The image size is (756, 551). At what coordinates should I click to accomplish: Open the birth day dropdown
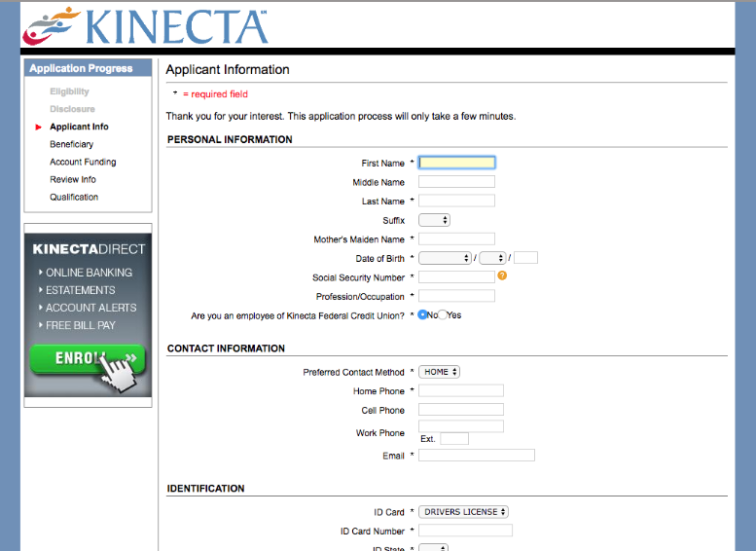[x=492, y=258]
